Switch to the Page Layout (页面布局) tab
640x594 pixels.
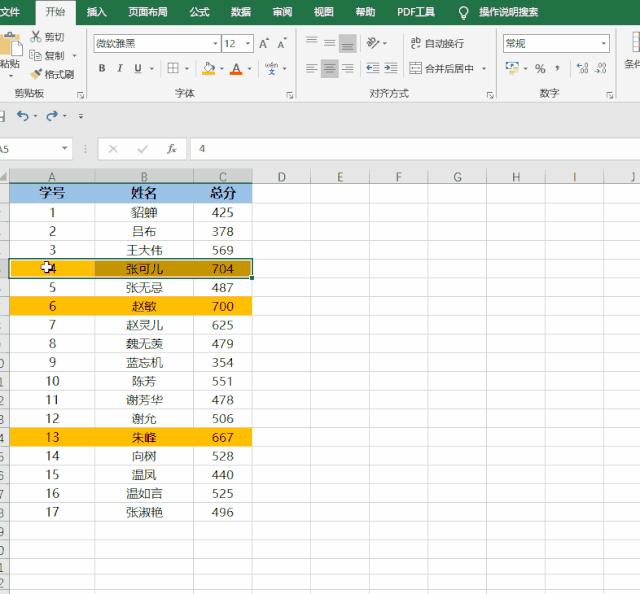148,12
